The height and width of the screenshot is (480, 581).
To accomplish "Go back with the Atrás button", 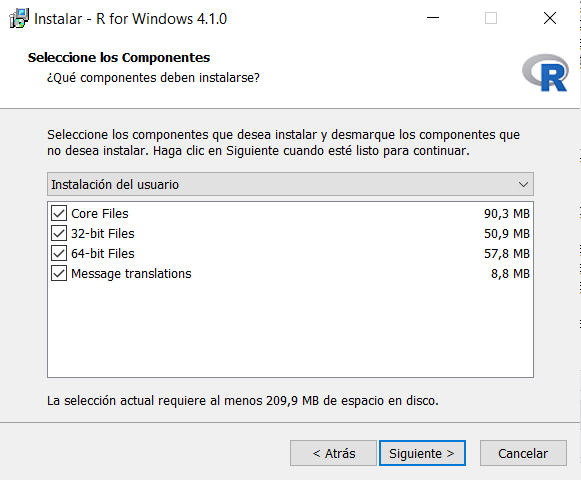I will (x=333, y=453).
